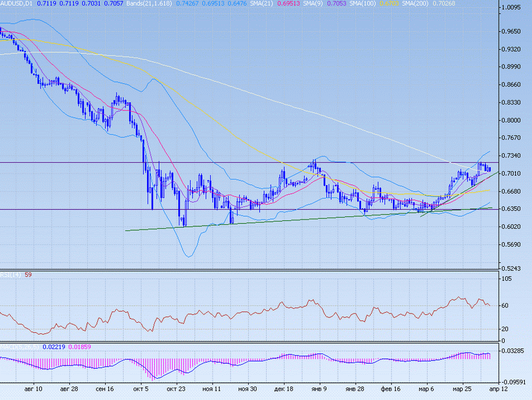
Task: Click the 0.8000 price axis label
Action: tap(511, 120)
